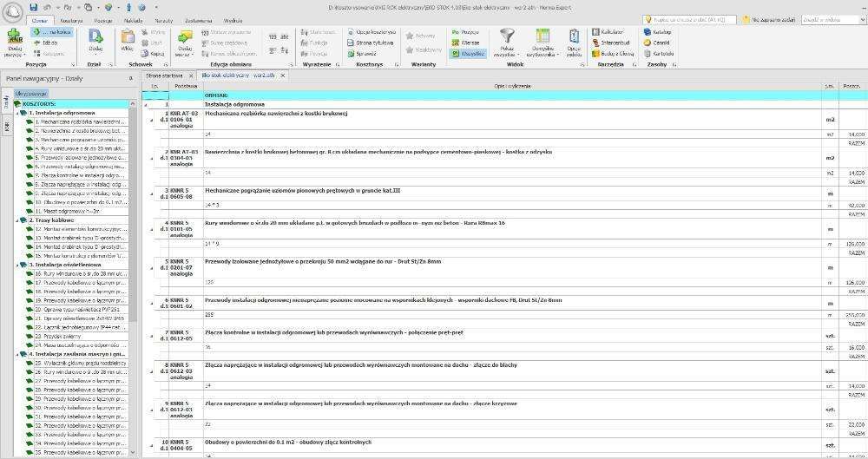Click 'Mechaniczne pogrążanie uziomów pionowych' description
The height and width of the screenshot is (459, 868).
point(303,191)
